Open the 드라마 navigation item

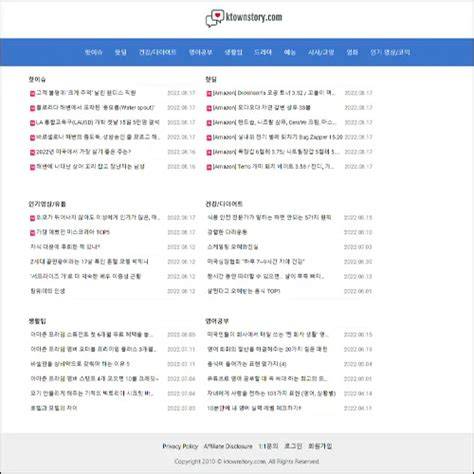pos(263,52)
